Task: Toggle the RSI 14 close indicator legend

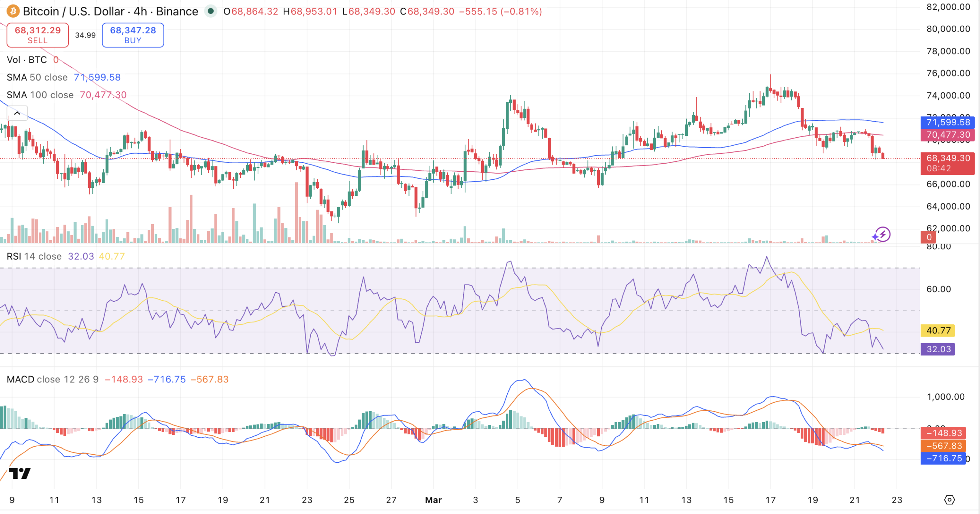Action: click(34, 256)
